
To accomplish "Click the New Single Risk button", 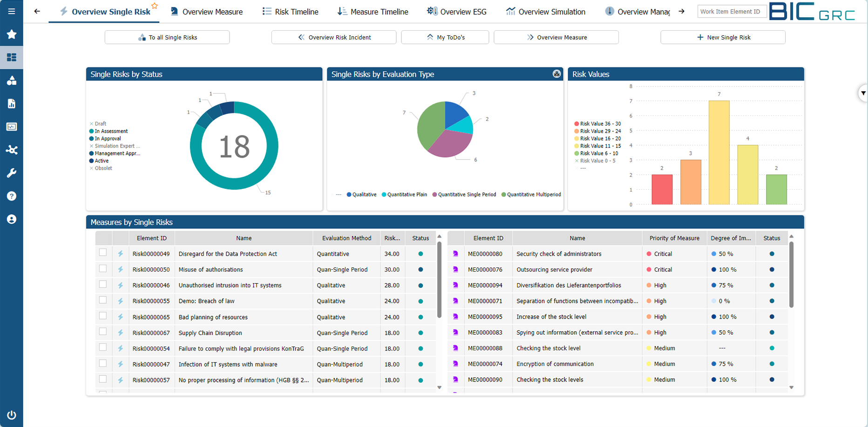I will click(723, 37).
